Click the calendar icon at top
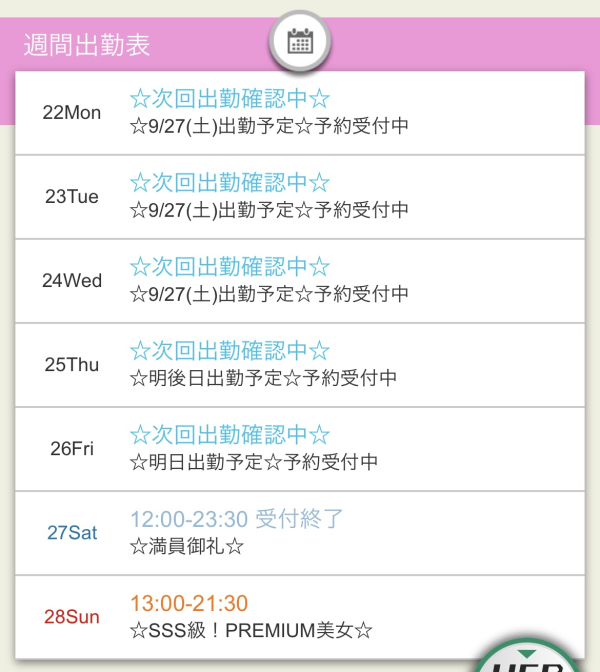 (300, 42)
